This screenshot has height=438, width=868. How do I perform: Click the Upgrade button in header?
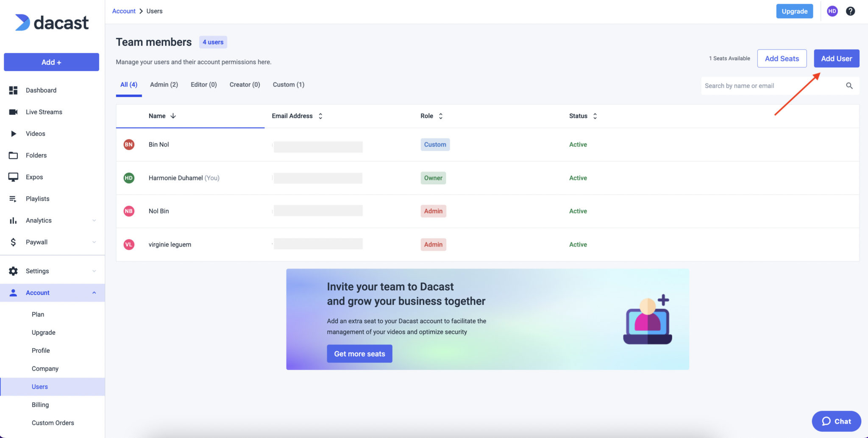[x=795, y=11]
